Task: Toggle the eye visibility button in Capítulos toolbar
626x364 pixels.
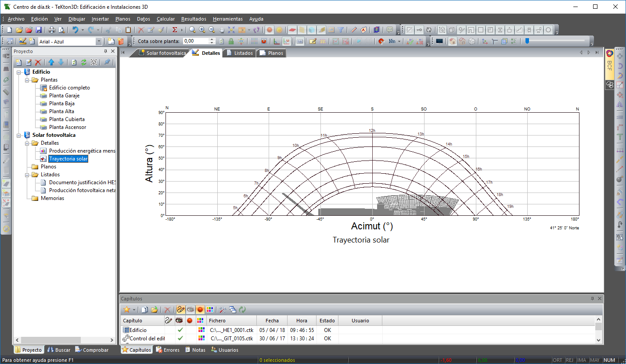Action: tap(190, 309)
